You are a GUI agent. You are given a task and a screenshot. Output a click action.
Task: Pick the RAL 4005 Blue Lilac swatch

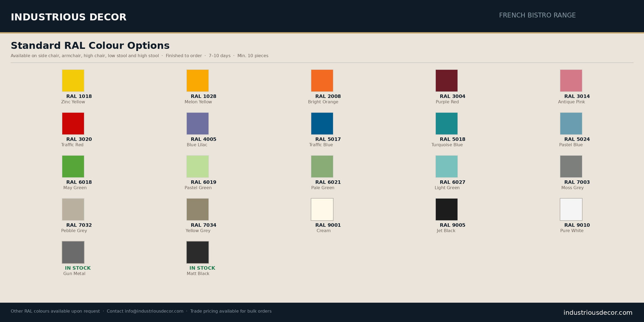coord(198,123)
